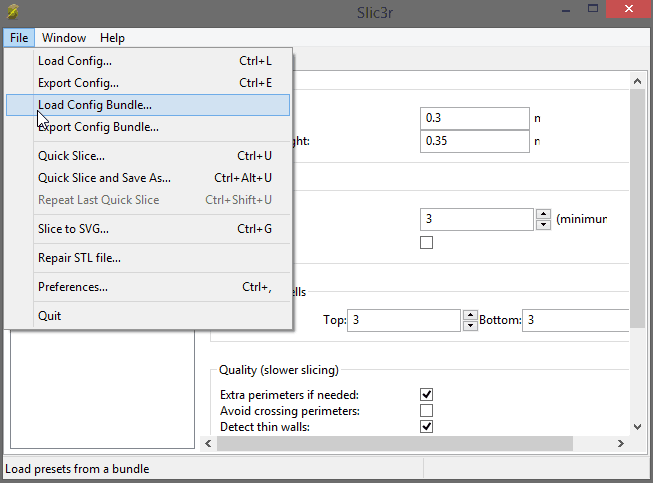This screenshot has width=653, height=483.
Task: Uncheck Detect thin walls
Action: [427, 427]
